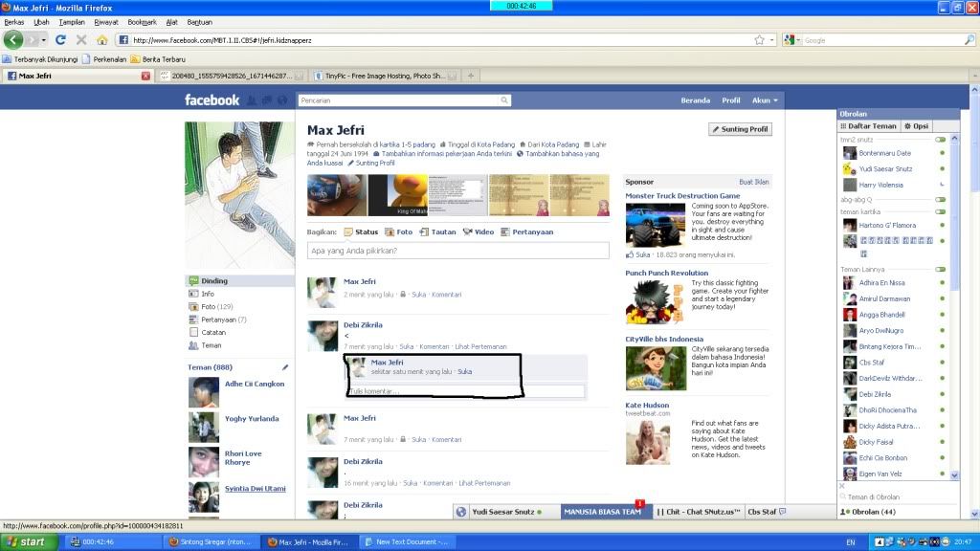Click the Opsi gear in chat panel
Image resolution: width=980 pixels, height=551 pixels.
(916, 126)
